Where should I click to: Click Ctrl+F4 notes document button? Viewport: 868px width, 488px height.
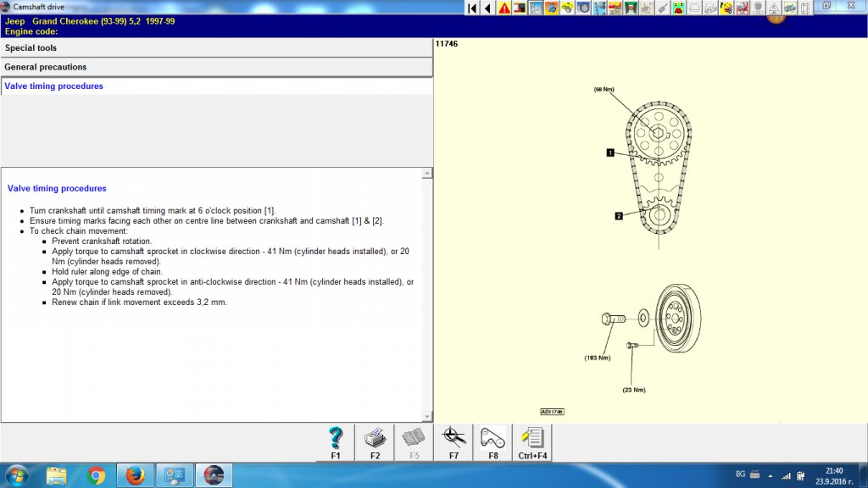(532, 442)
